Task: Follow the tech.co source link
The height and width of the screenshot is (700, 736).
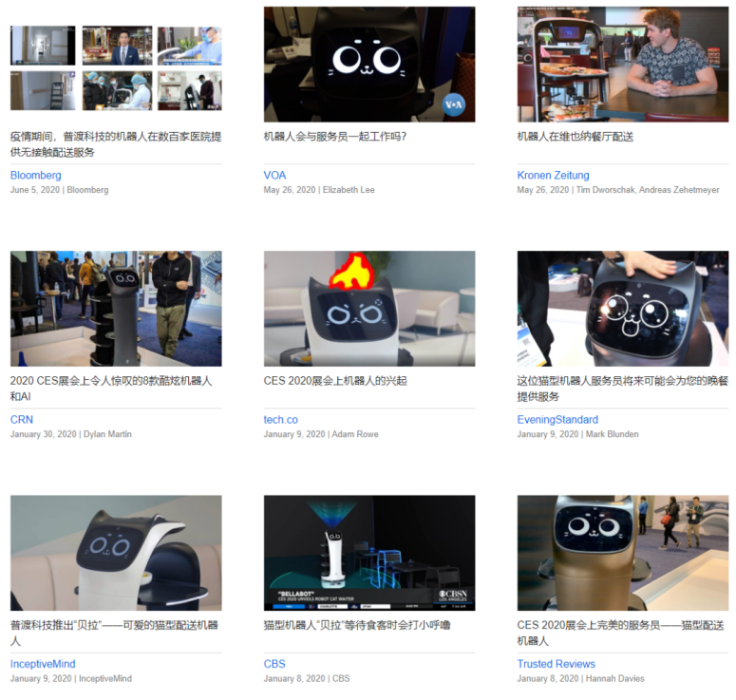Action: [280, 419]
